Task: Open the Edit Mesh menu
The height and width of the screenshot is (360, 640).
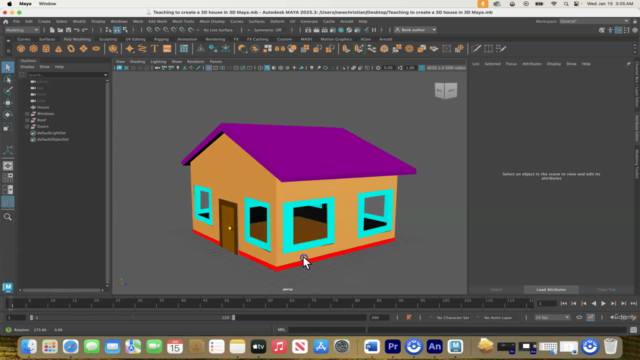Action: click(158, 21)
